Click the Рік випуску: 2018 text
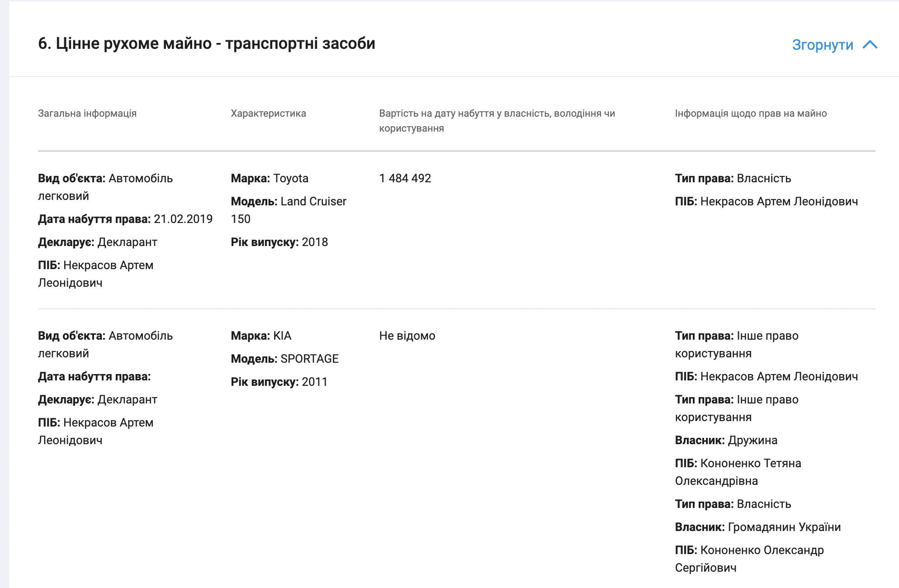Image resolution: width=899 pixels, height=588 pixels. tap(279, 242)
